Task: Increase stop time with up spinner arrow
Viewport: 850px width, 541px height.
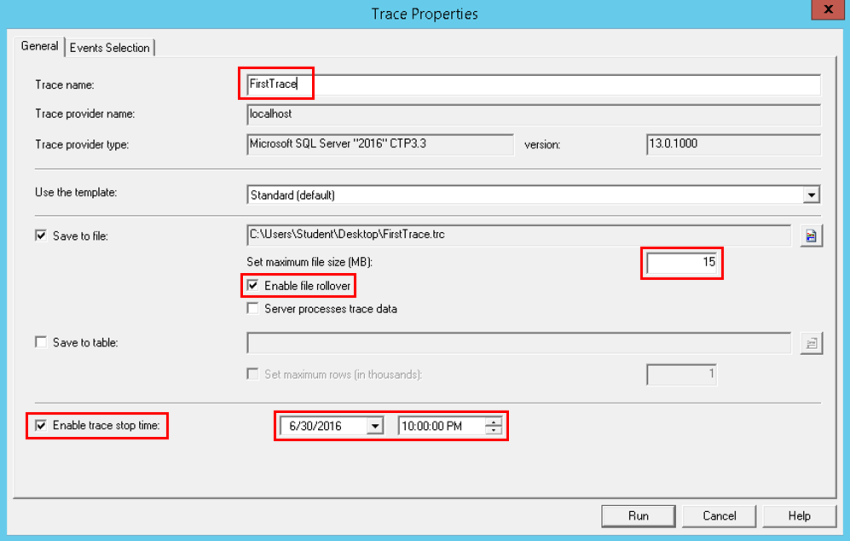Action: pos(493,422)
